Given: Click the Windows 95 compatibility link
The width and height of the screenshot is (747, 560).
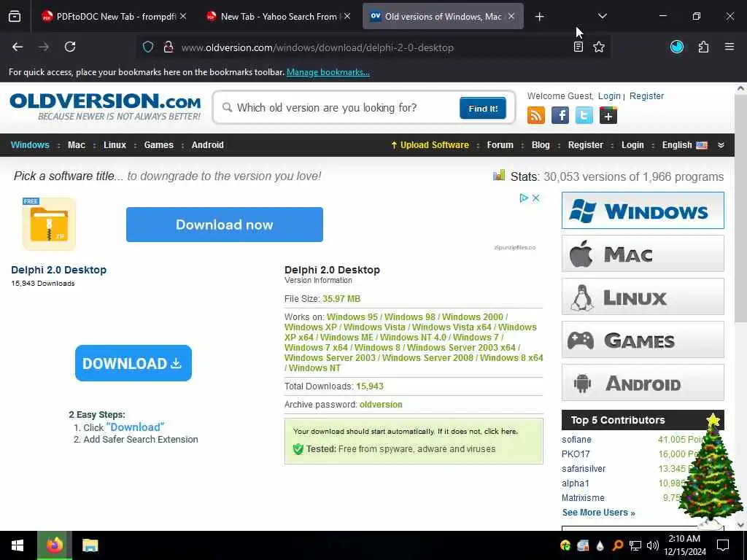Looking at the screenshot, I should (x=352, y=316).
